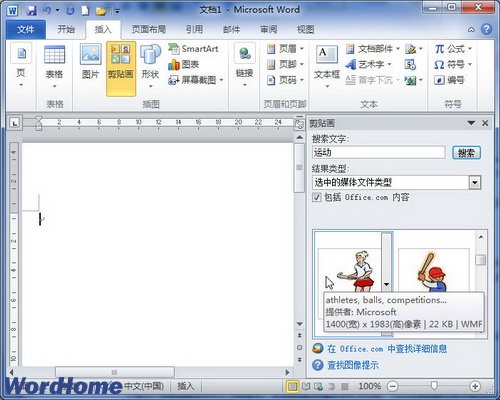Open 屏幕截图 screenshot tool

point(196,80)
